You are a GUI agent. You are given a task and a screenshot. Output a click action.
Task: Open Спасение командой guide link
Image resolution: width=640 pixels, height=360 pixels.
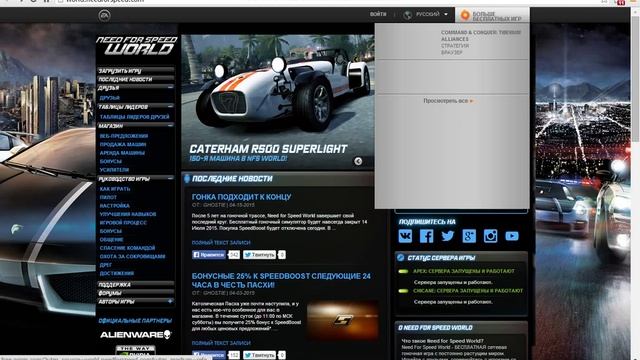point(127,248)
